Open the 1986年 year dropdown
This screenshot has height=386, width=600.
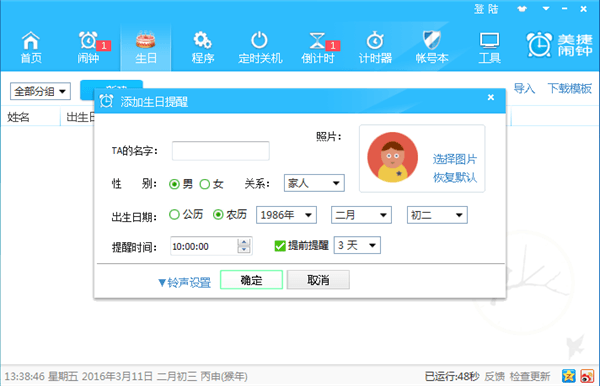[x=286, y=215]
